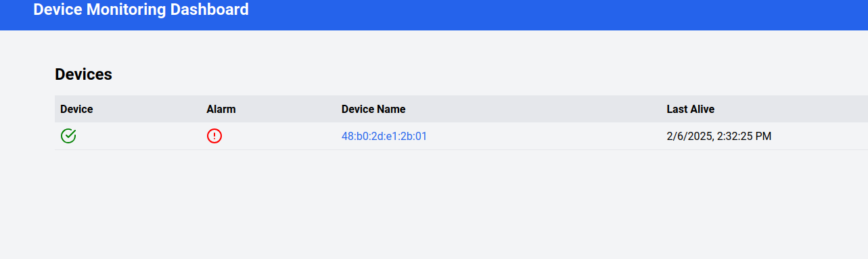Screen dimensions: 868x259
Task: Open the device link 48:b0:2d:e1:2b:01
Action: [x=384, y=136]
